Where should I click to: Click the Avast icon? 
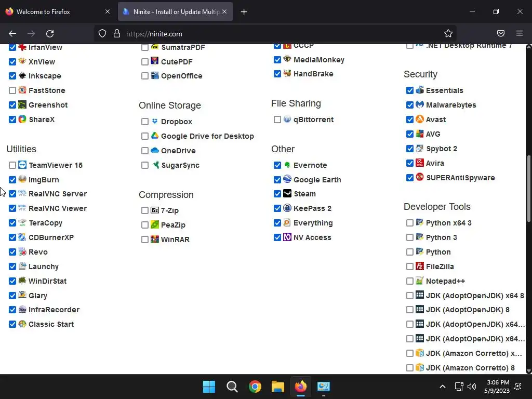pos(420,119)
